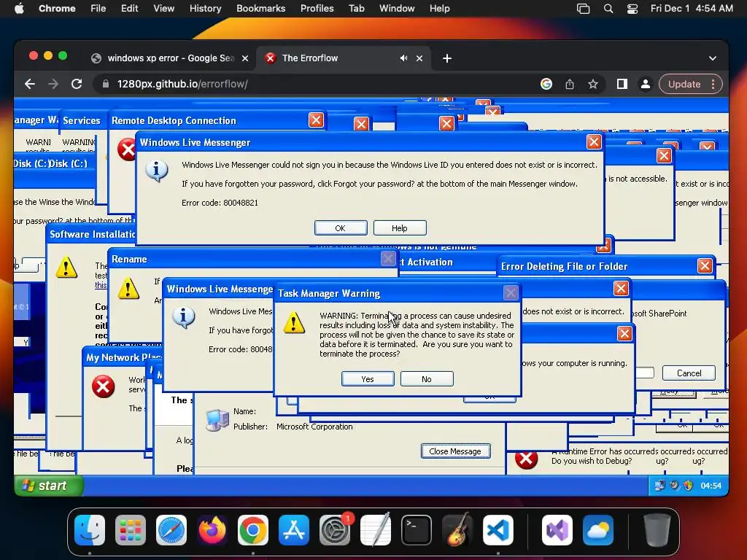Bookmark this page with star icon
Image resolution: width=747 pixels, height=560 pixels.
point(592,84)
